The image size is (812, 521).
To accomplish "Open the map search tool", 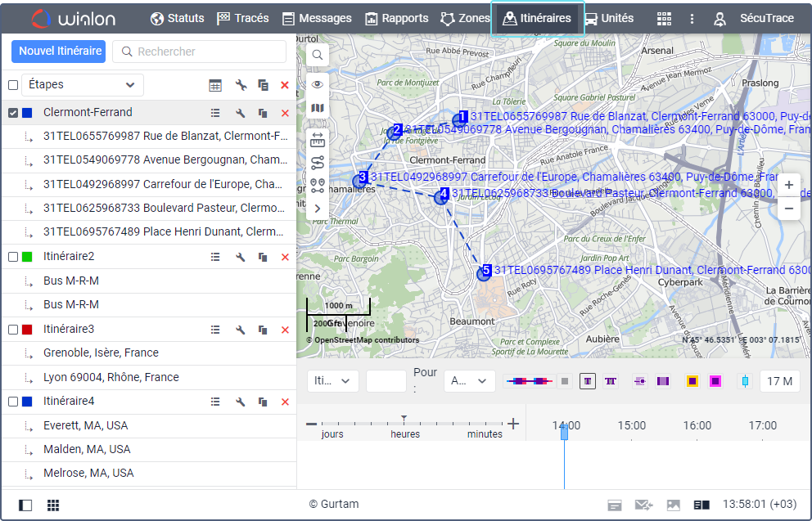I will (x=318, y=55).
